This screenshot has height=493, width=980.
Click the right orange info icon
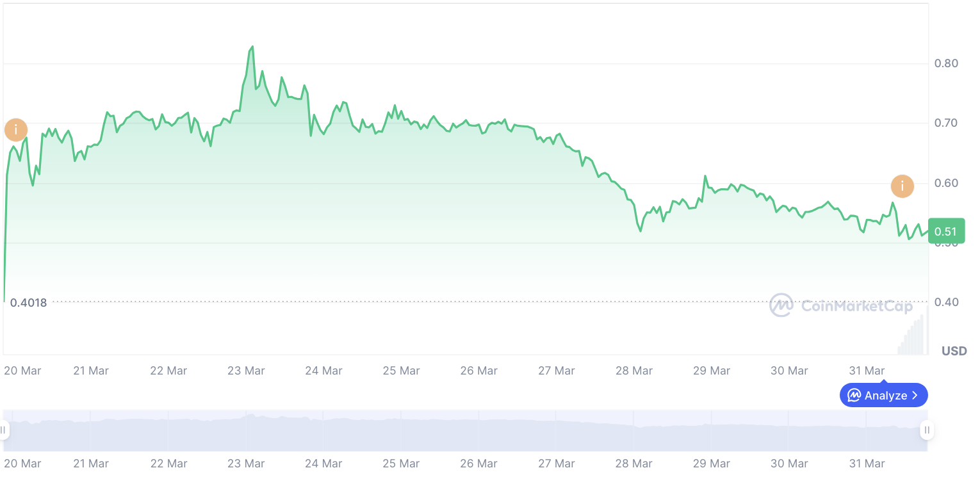point(902,186)
